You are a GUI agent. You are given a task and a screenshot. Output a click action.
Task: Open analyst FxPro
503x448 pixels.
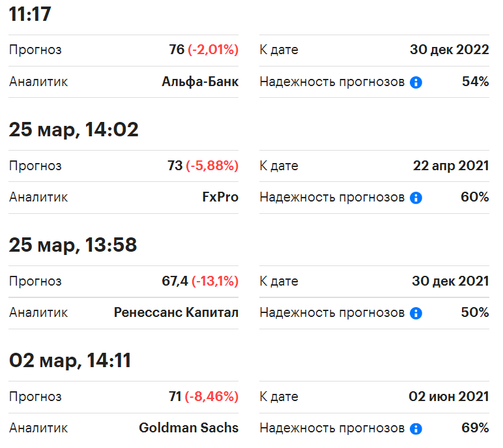coord(220,197)
